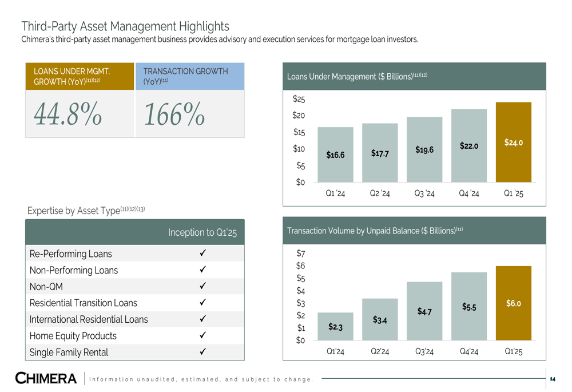Click the $15 axis label in Loans chart

click(299, 132)
